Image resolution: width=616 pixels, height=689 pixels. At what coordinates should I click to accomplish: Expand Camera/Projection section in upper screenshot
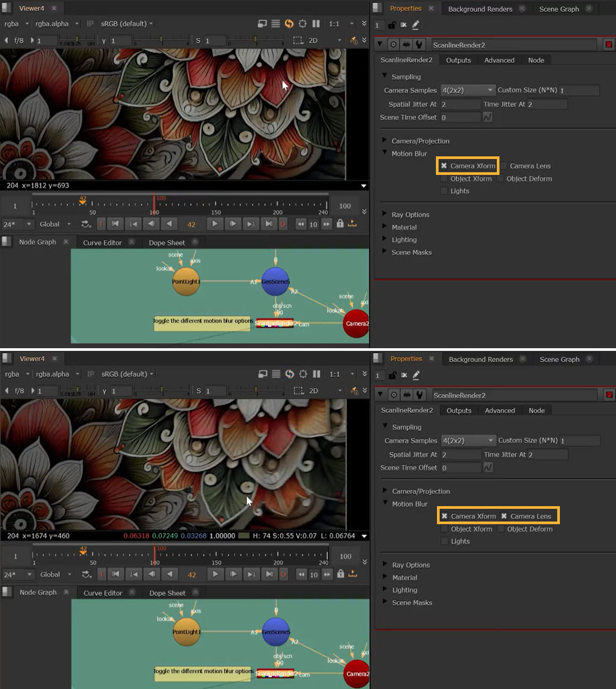tap(385, 140)
